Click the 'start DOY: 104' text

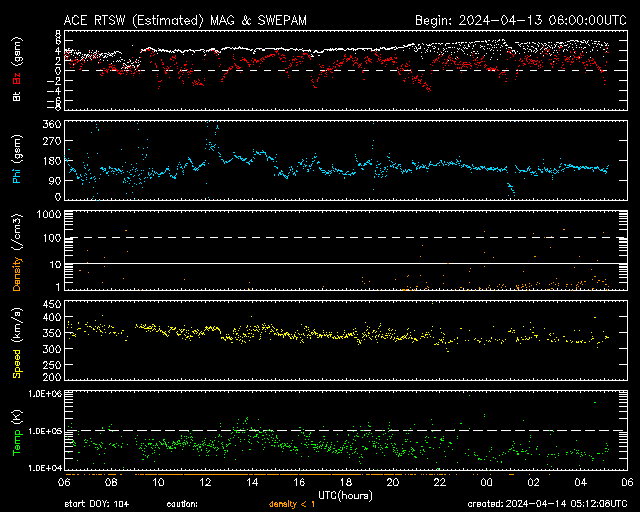point(98,503)
